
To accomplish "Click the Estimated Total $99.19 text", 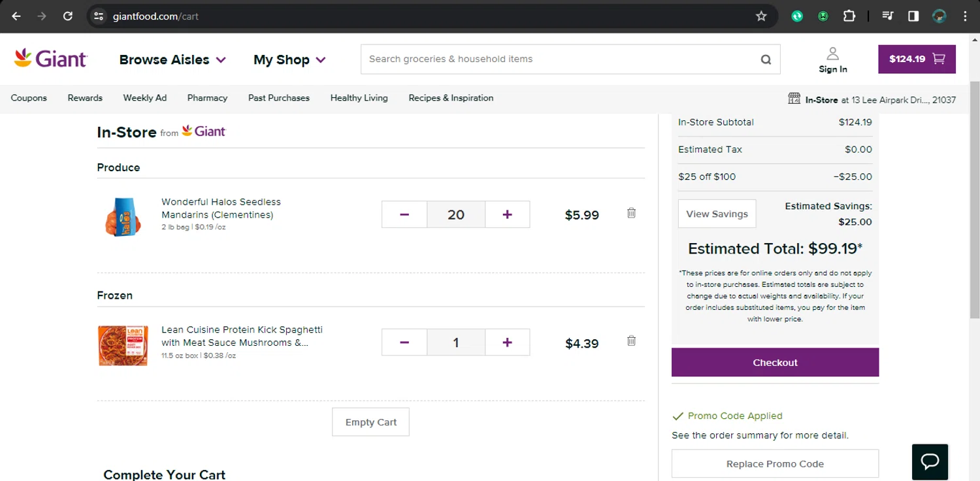I will click(775, 248).
